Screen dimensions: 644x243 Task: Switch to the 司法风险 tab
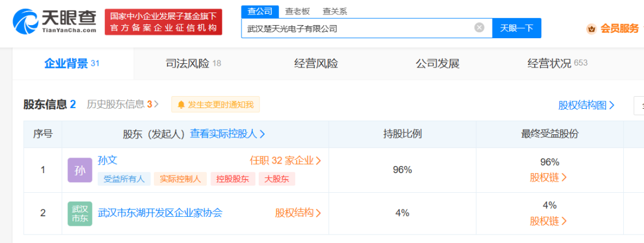pyautogui.click(x=193, y=64)
